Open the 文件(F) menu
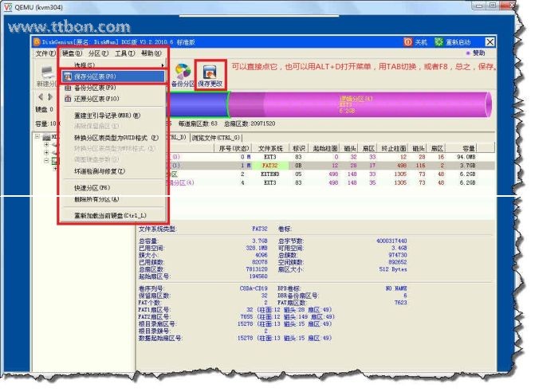The image size is (535, 392). [45, 53]
